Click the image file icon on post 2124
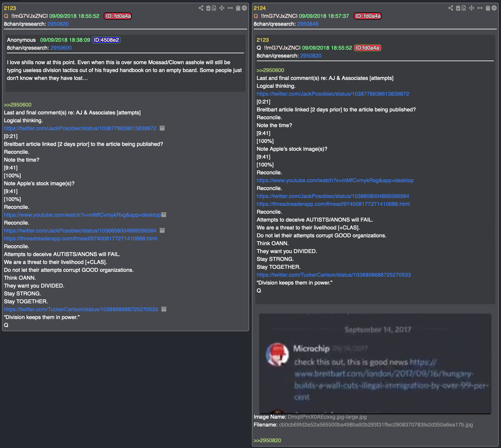 (x=464, y=8)
